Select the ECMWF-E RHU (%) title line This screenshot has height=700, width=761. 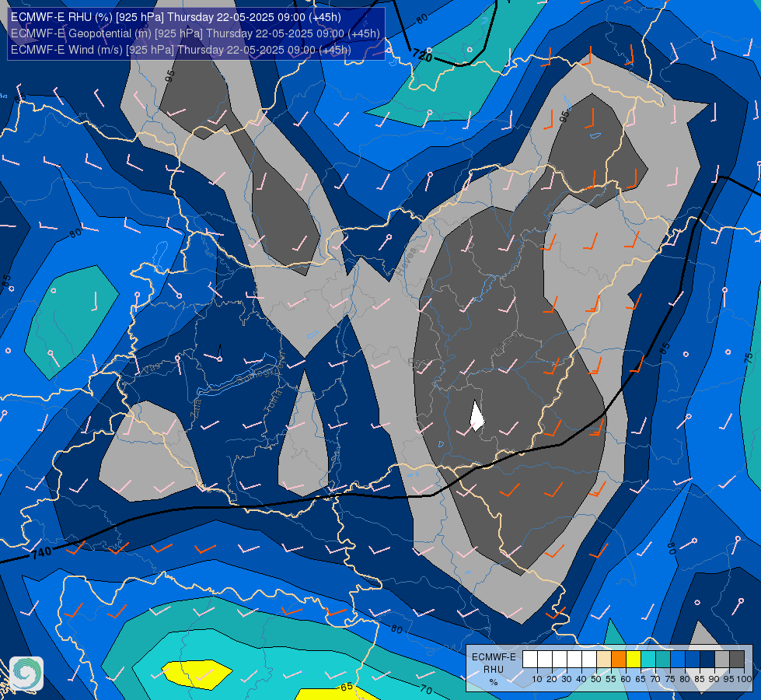click(x=176, y=17)
